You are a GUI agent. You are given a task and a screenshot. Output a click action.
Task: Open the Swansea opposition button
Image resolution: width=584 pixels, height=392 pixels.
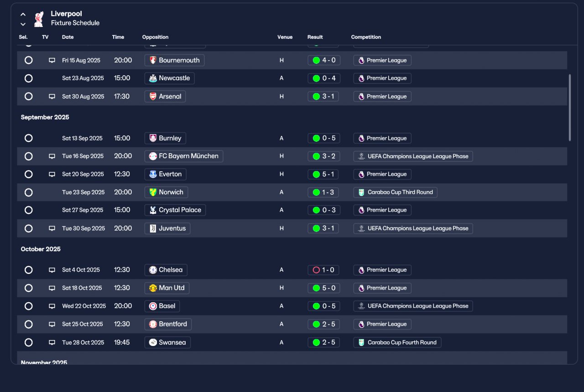[167, 342]
